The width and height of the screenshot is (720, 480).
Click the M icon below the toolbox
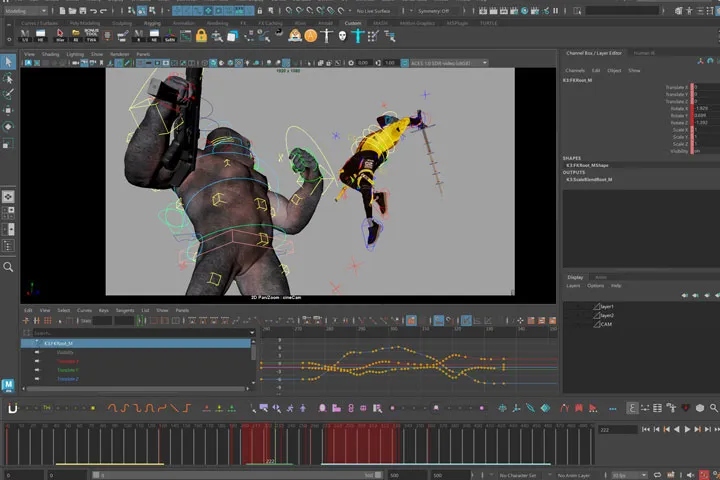coord(8,385)
